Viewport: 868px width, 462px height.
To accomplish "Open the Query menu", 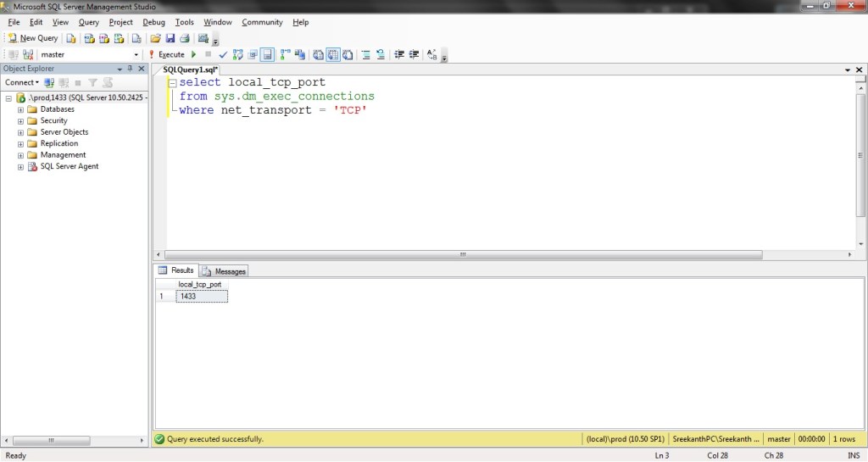I will [x=88, y=22].
